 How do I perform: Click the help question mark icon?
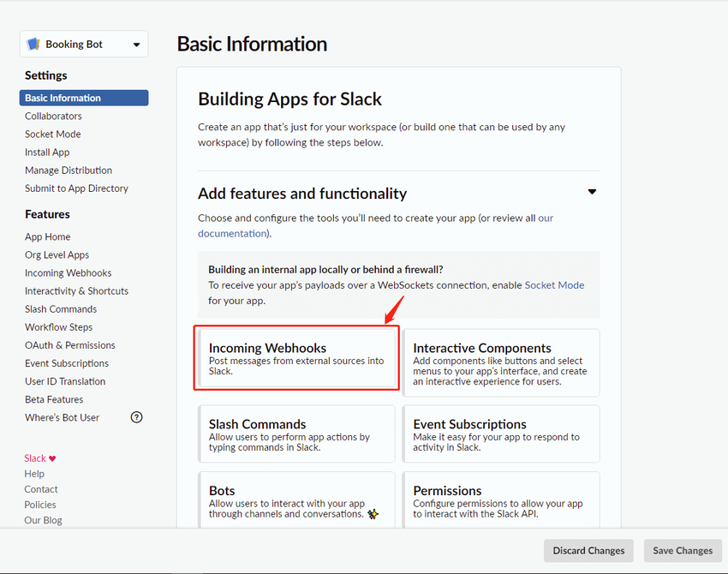pos(136,417)
